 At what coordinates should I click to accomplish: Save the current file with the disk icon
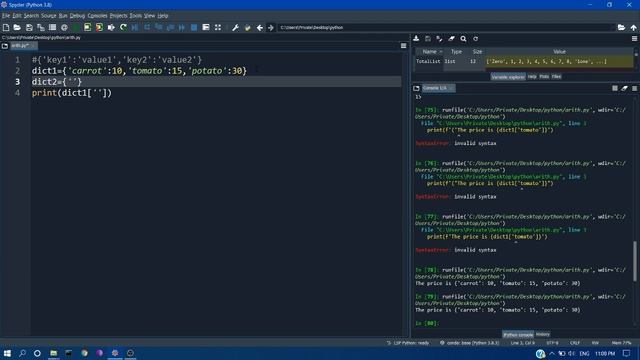pos(29,27)
